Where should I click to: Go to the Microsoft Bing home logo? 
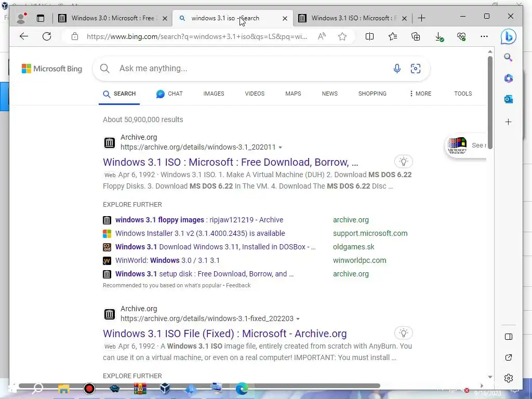(52, 69)
